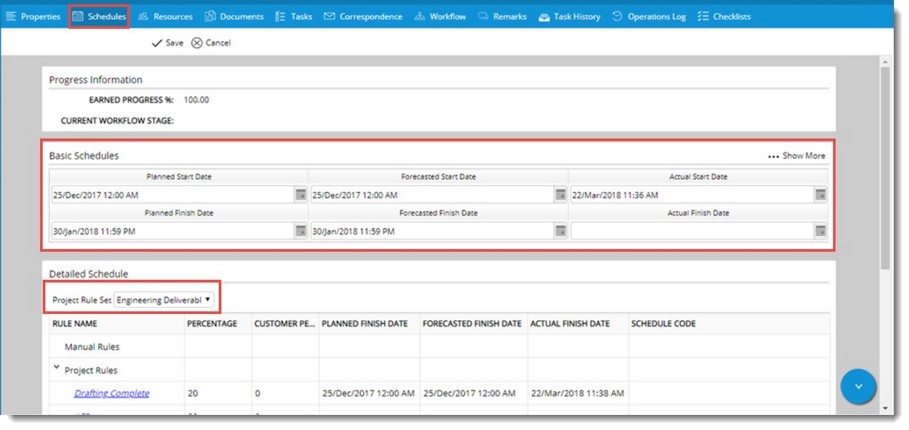Click the Actual Finish Date input field

(x=690, y=231)
